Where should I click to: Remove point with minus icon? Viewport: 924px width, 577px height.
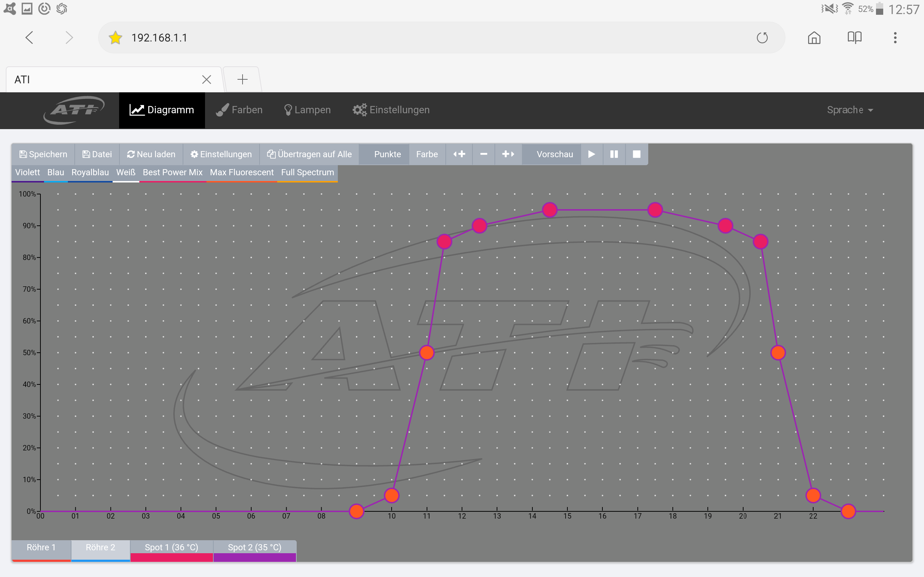483,154
